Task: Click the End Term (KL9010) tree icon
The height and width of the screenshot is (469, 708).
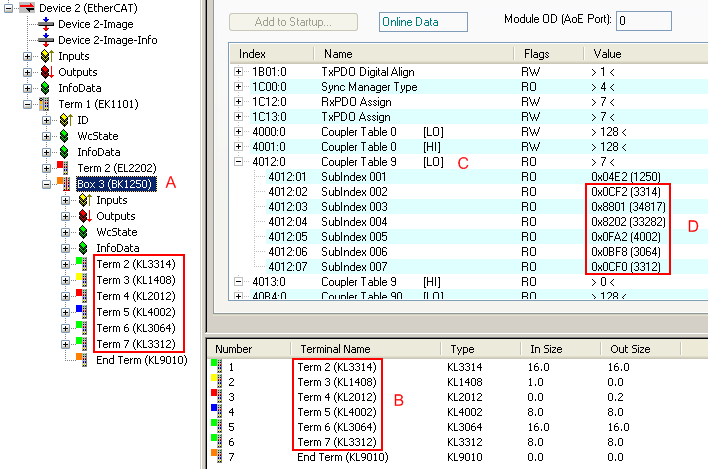Action: [82, 360]
